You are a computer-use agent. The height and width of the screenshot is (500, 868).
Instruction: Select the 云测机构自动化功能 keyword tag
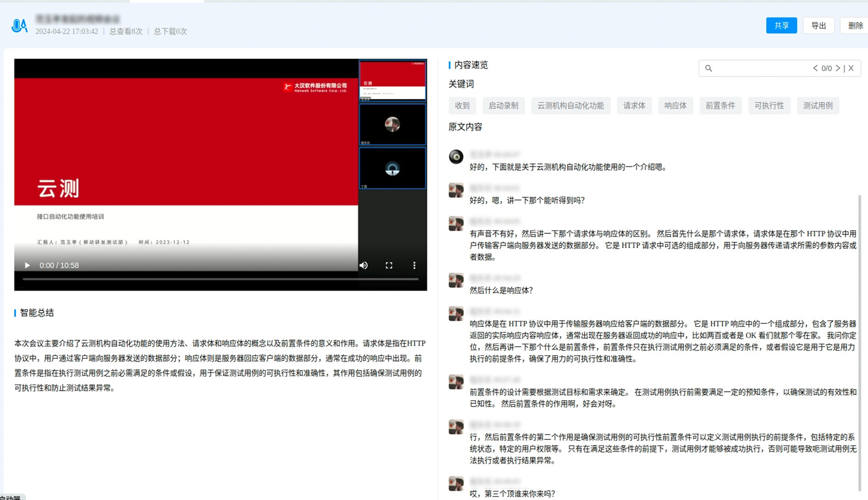point(570,106)
